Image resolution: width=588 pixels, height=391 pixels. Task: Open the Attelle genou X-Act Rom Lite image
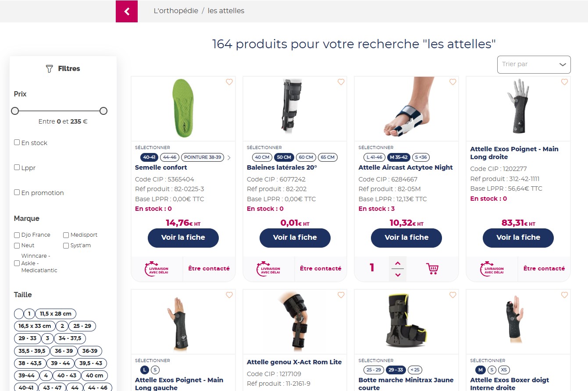pyautogui.click(x=295, y=321)
